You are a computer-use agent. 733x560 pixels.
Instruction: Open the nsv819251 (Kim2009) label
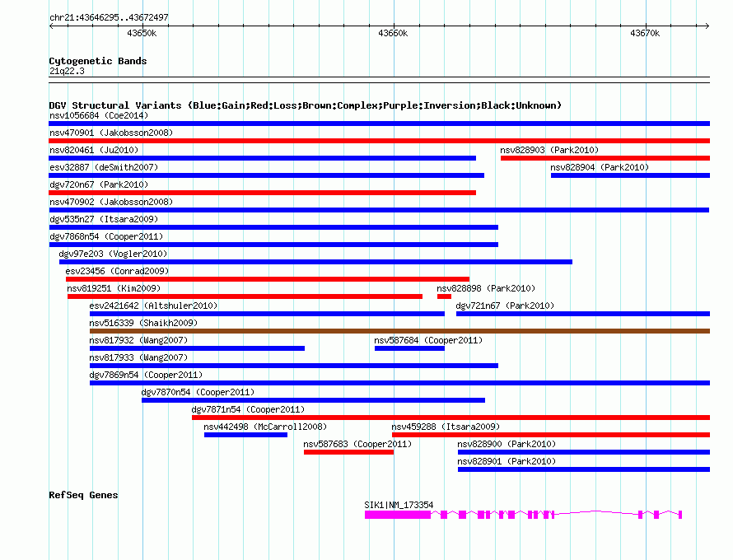[114, 288]
